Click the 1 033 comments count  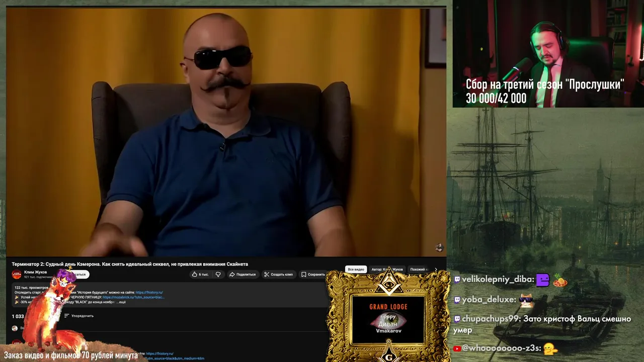pyautogui.click(x=18, y=316)
